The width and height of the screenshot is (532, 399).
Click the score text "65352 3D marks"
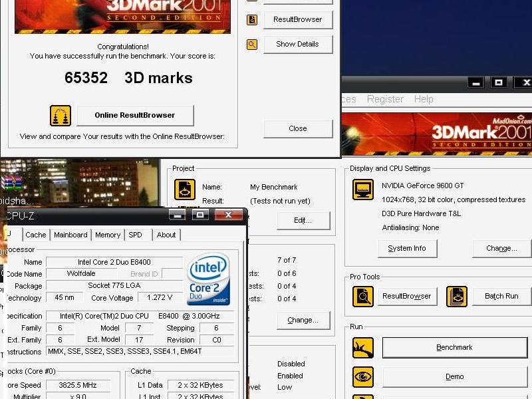128,78
